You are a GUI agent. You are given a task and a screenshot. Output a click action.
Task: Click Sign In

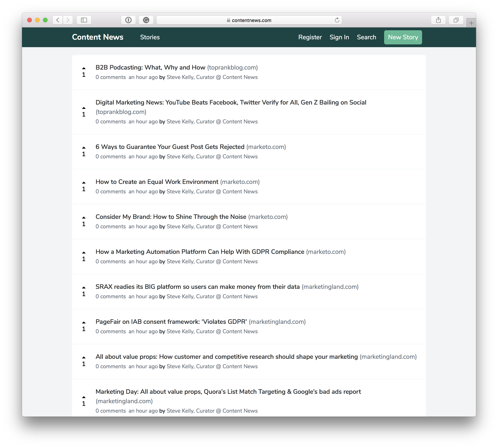[x=339, y=37]
